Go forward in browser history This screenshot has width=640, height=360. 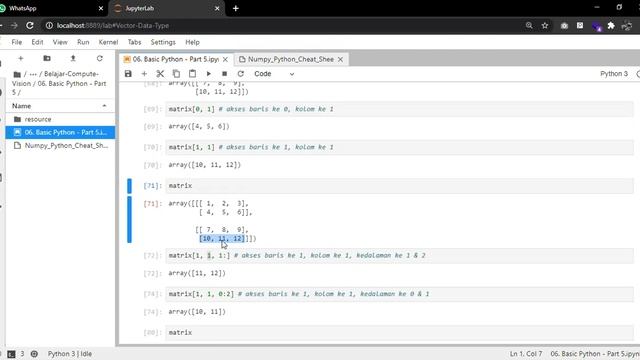coord(14,25)
